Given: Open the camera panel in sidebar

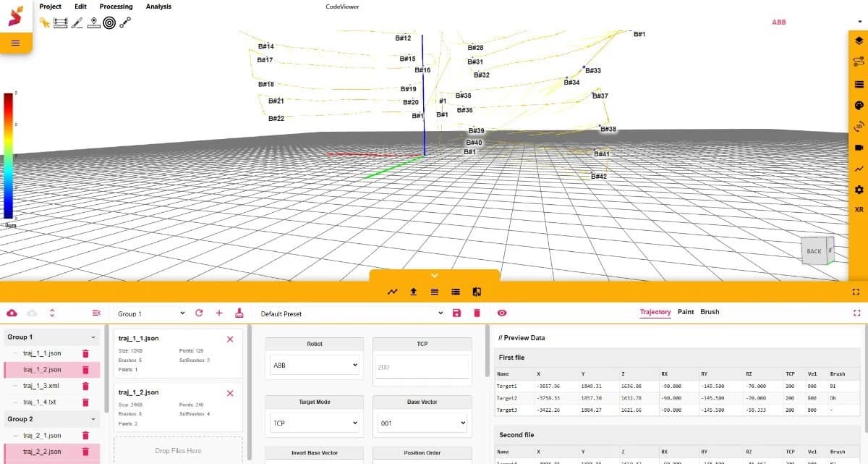Looking at the screenshot, I should pos(859,147).
